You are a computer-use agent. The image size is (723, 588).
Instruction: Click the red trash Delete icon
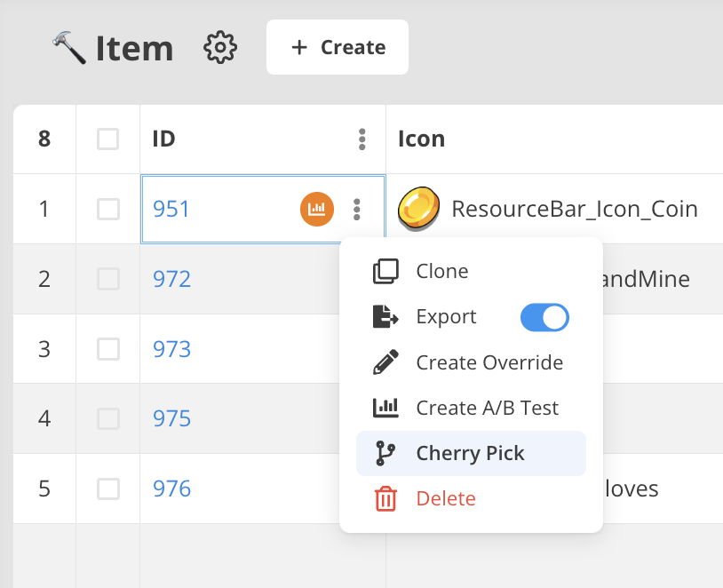pyautogui.click(x=385, y=499)
